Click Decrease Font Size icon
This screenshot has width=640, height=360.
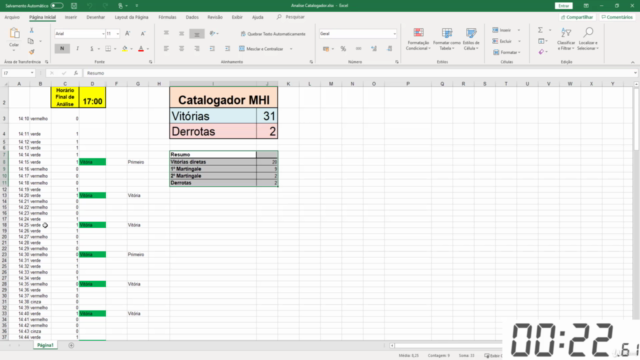pos(143,33)
